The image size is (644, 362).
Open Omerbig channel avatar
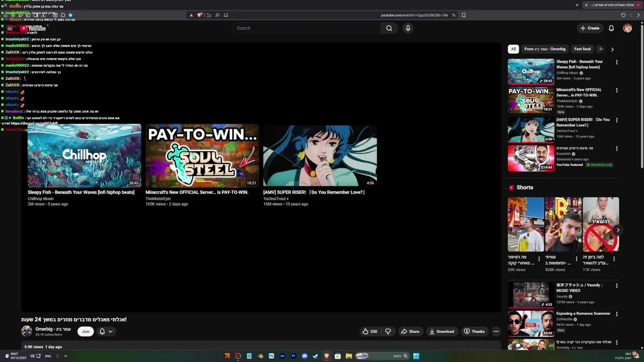pos(27,331)
